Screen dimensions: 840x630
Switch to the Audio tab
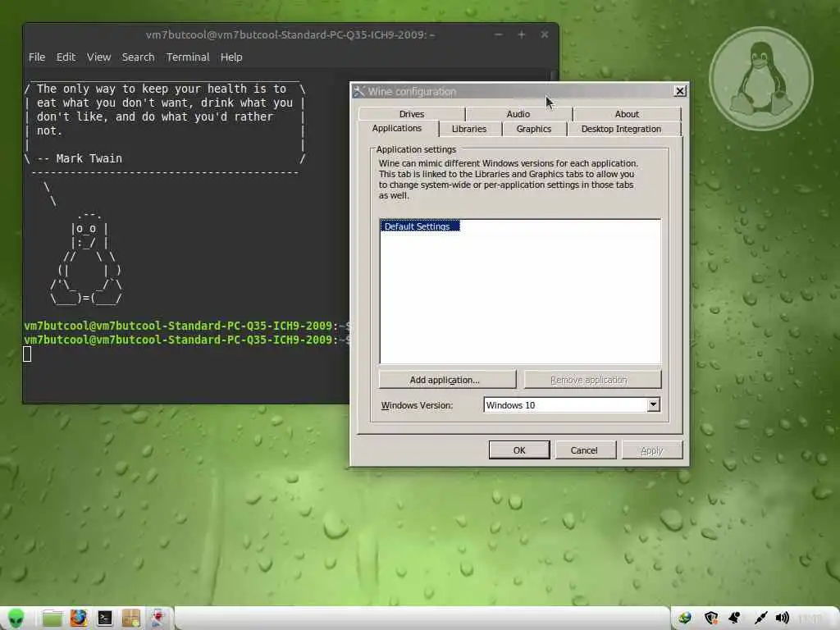(x=518, y=113)
